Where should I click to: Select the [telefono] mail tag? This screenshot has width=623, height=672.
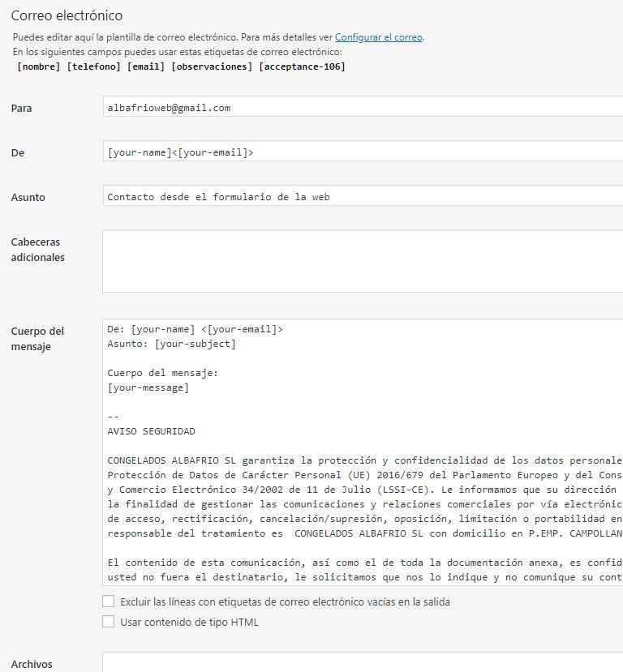click(93, 66)
